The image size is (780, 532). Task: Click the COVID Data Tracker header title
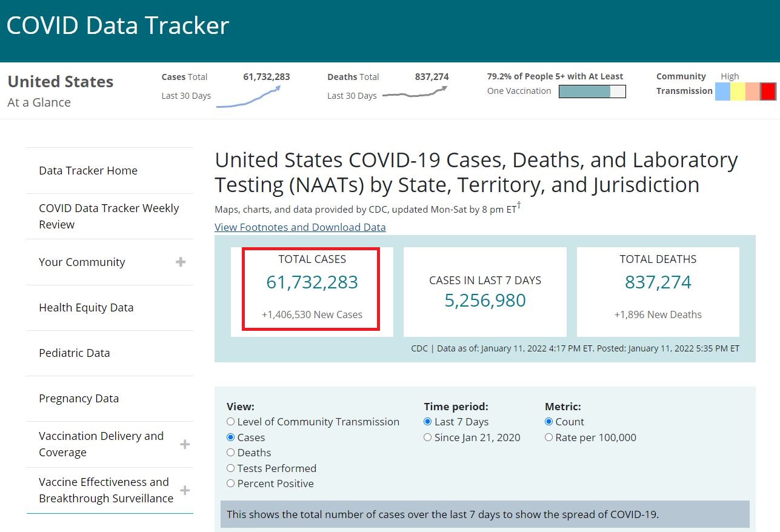118,25
